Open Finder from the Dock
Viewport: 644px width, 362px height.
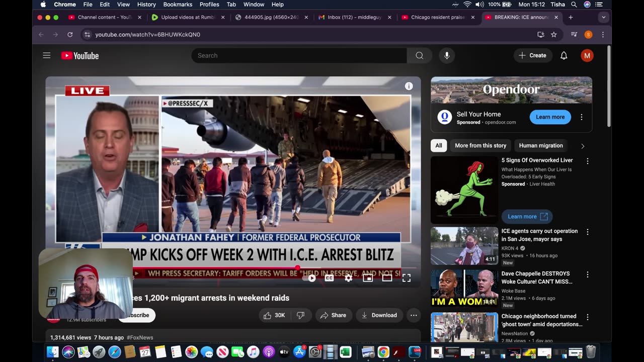[53, 352]
